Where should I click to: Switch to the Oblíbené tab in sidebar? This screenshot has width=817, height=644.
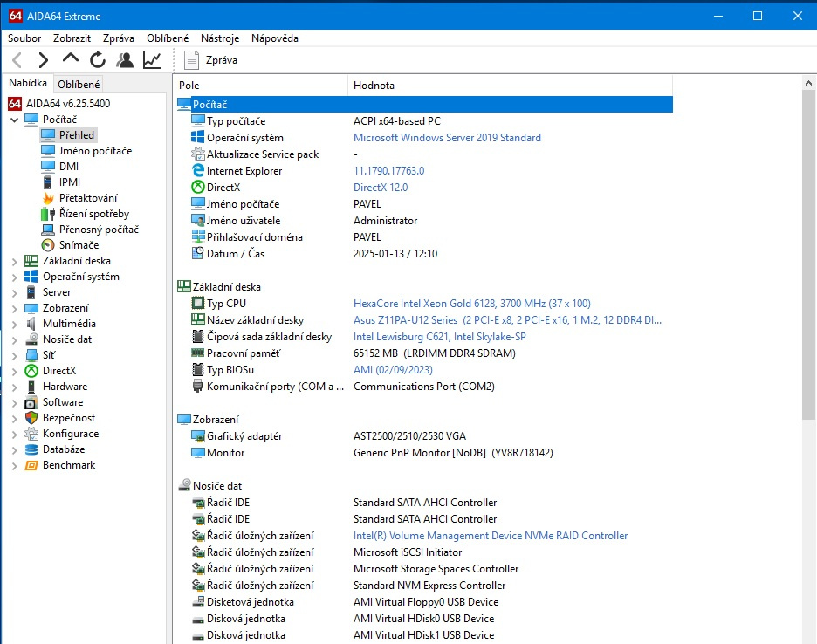79,84
